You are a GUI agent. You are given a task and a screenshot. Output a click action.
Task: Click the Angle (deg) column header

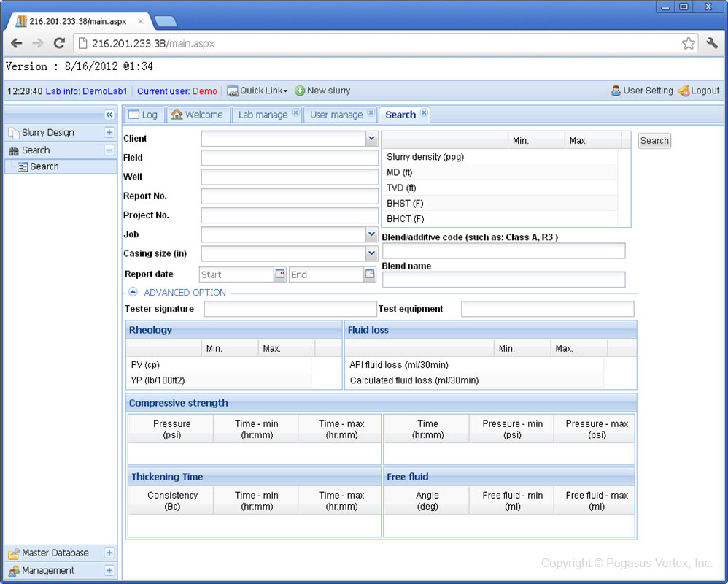(427, 501)
